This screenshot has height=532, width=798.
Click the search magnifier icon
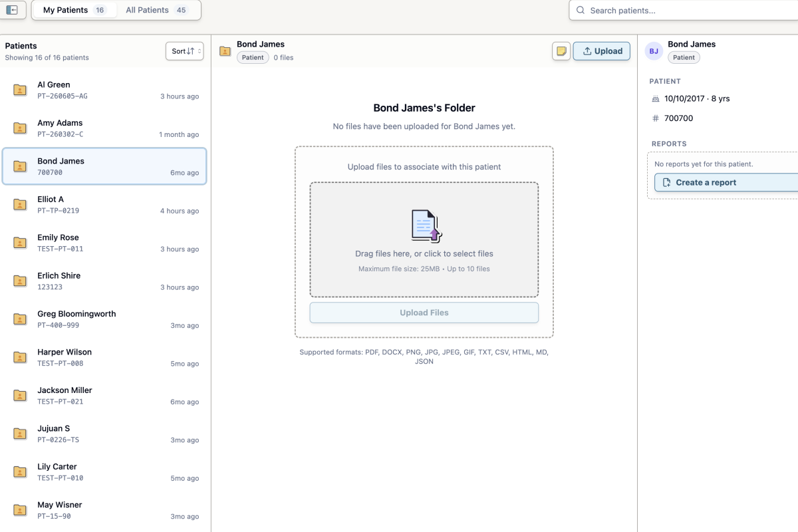coord(581,11)
